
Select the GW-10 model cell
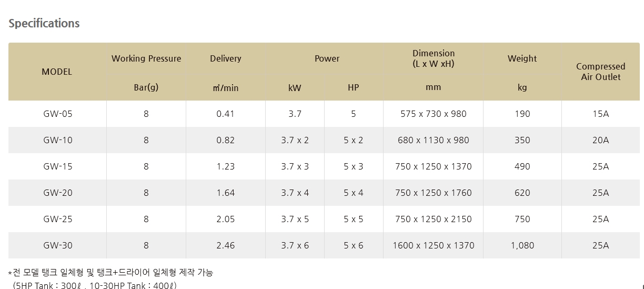58,140
